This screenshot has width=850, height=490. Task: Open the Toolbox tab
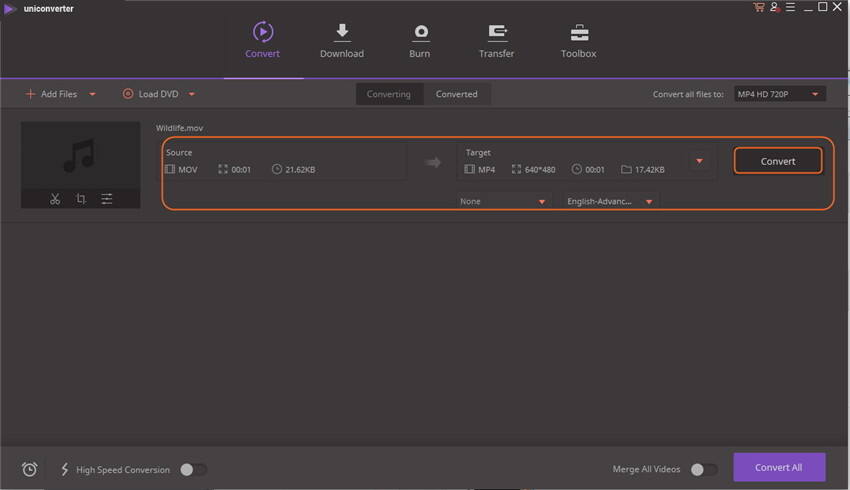tap(578, 40)
